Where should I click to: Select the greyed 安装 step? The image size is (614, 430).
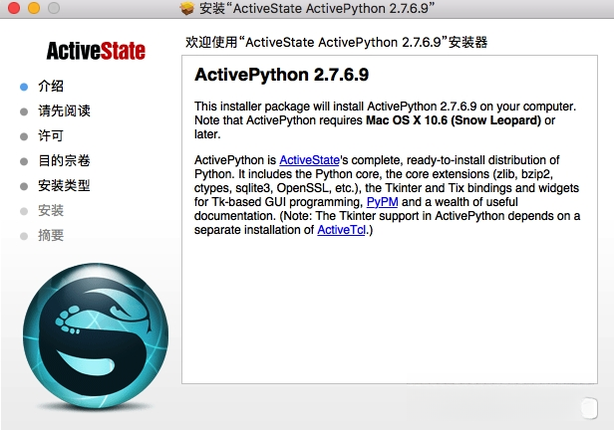[51, 210]
